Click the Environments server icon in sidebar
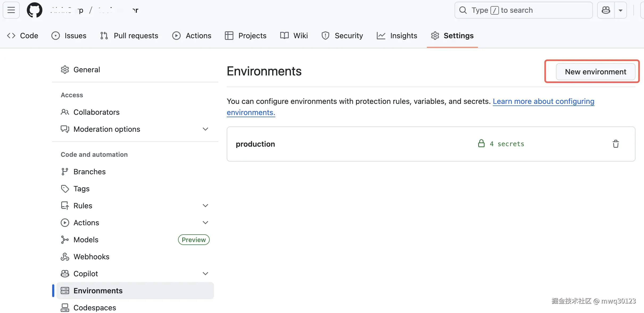Viewport: 644px width, 313px height. tap(65, 291)
